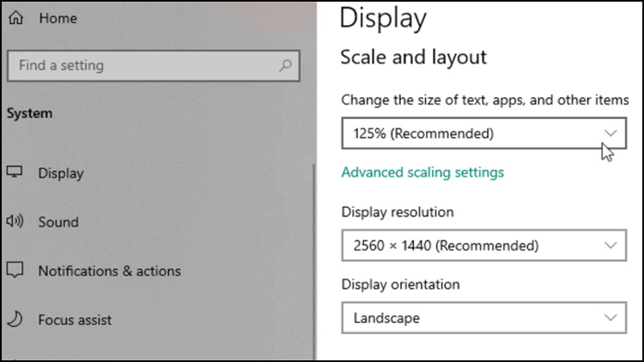Go to Sound settings

[x=58, y=222]
